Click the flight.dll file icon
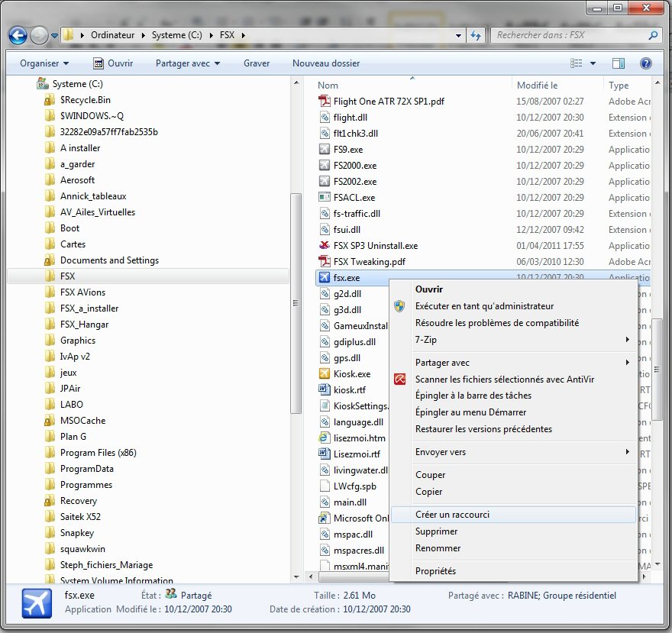Screen dimensions: 672x633 [325, 118]
